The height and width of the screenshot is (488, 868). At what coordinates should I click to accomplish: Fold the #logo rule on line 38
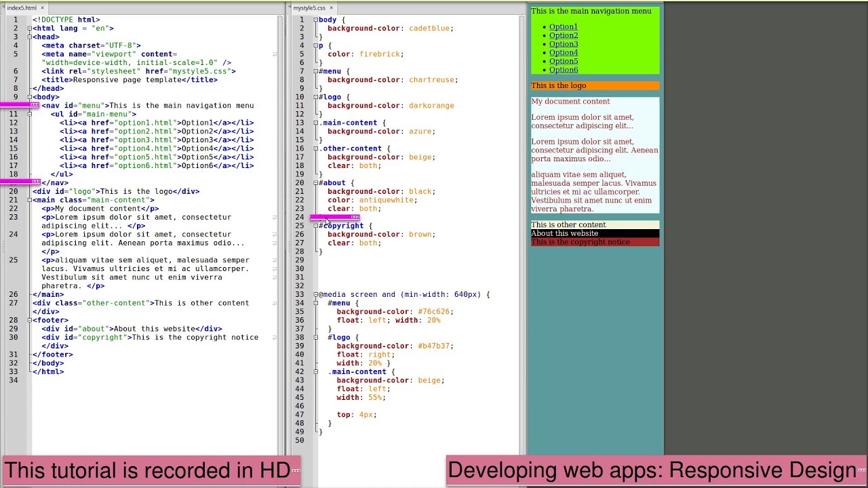click(x=316, y=337)
